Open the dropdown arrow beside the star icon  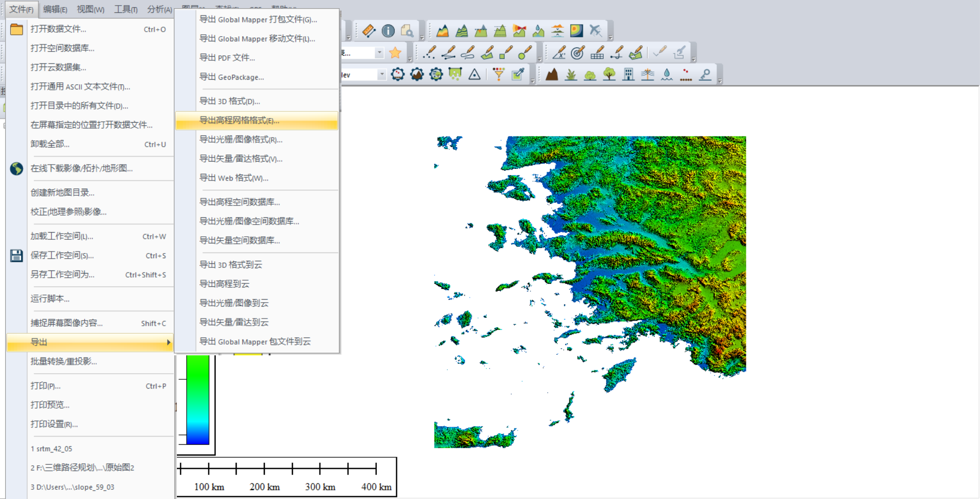point(379,52)
